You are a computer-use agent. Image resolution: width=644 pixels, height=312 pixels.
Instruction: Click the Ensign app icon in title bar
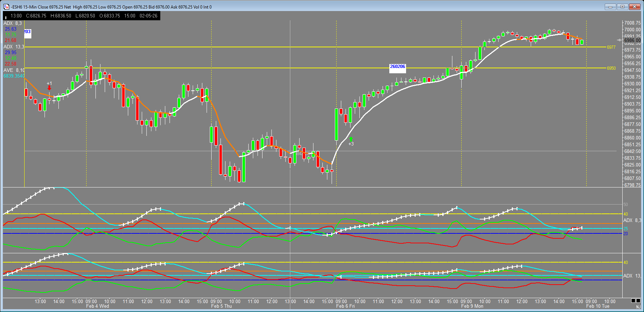pos(6,6)
